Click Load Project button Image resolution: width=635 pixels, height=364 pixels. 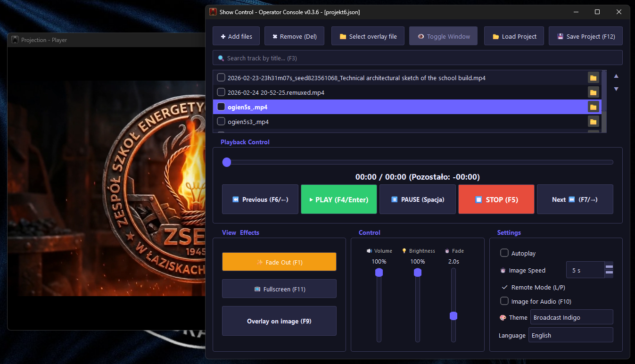tap(514, 36)
